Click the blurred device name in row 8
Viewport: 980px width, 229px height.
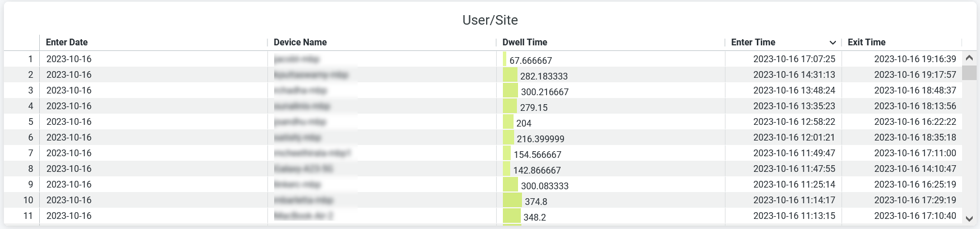[x=303, y=169]
